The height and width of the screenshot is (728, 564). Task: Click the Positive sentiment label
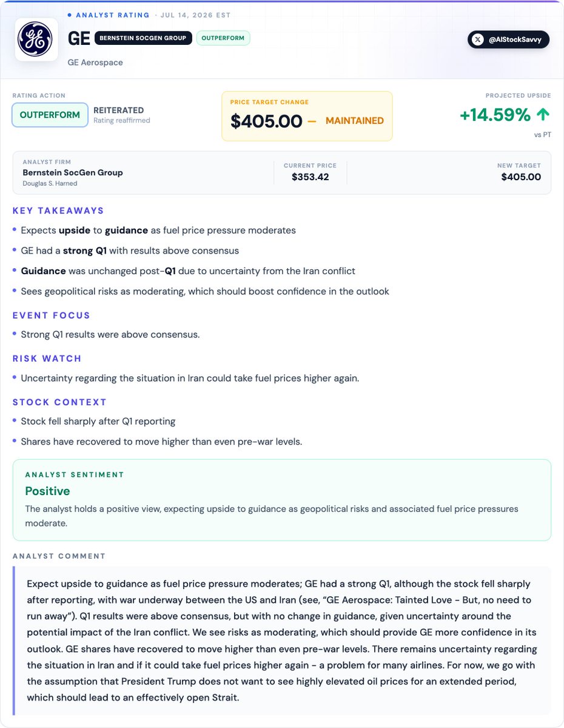point(47,491)
